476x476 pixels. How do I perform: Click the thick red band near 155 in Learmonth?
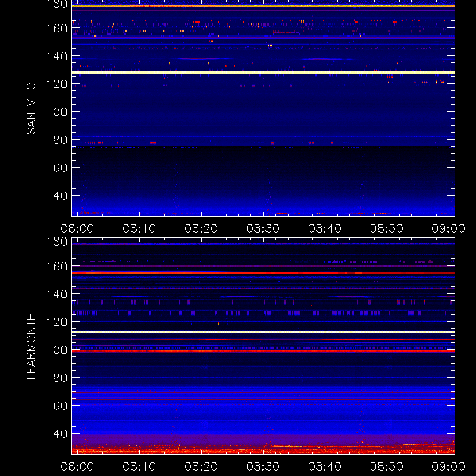click(x=263, y=273)
